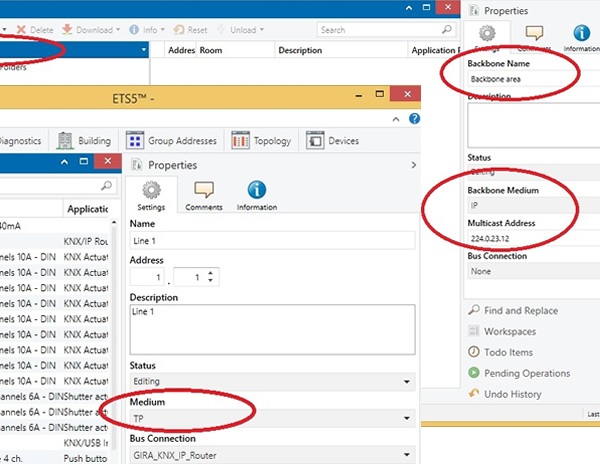600x465 pixels.
Task: Open the Bus Connection GIRA_KNX_IP_Router dropdown
Action: tap(273, 455)
